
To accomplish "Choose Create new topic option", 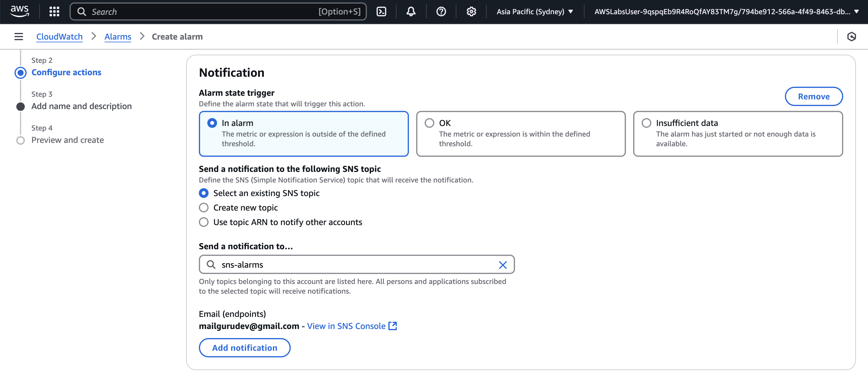I will (x=203, y=208).
